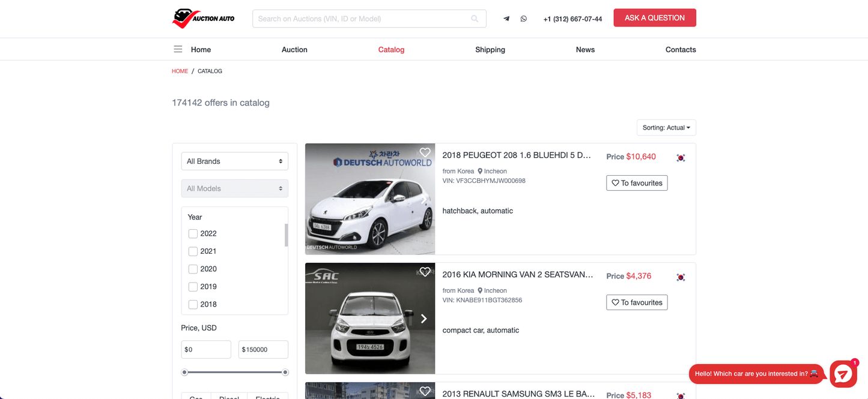Click the right price slider handle

[x=285, y=372]
